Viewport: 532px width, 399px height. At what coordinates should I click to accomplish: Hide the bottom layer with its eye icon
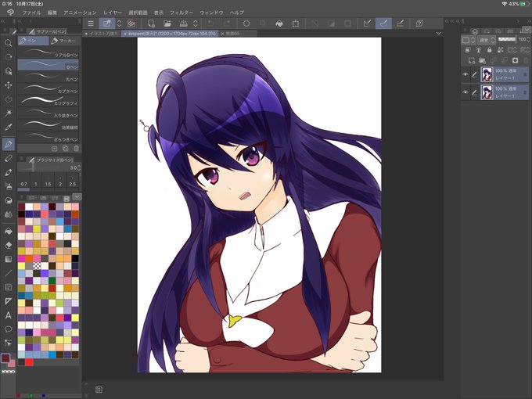tap(465, 92)
